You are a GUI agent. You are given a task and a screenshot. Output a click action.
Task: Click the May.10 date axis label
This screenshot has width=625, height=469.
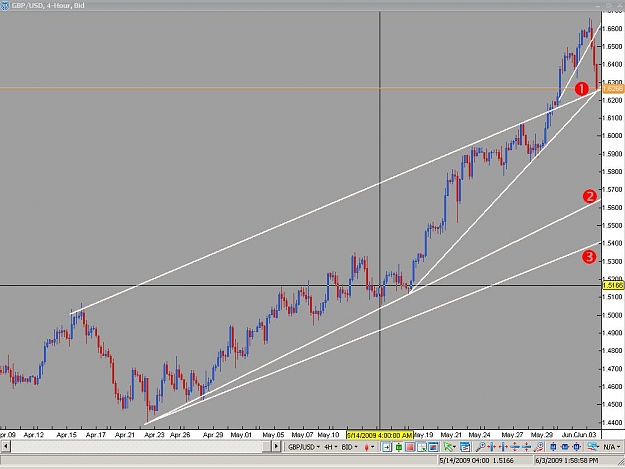pos(328,435)
